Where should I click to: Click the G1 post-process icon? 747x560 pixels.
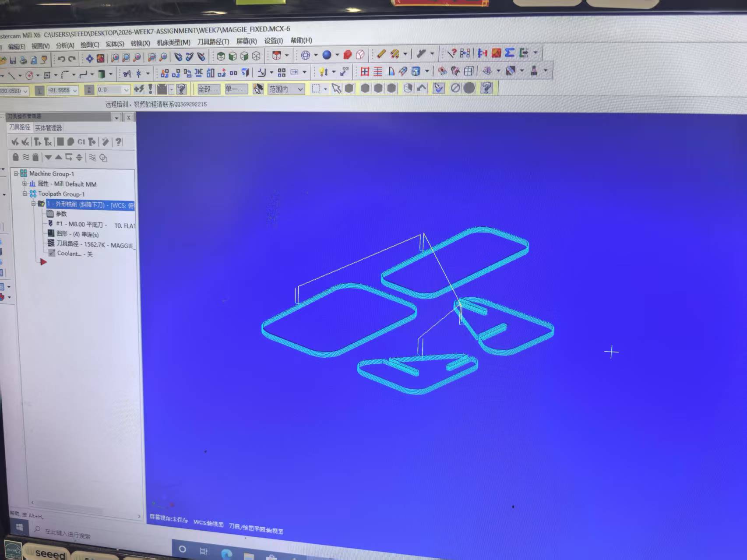click(x=81, y=141)
